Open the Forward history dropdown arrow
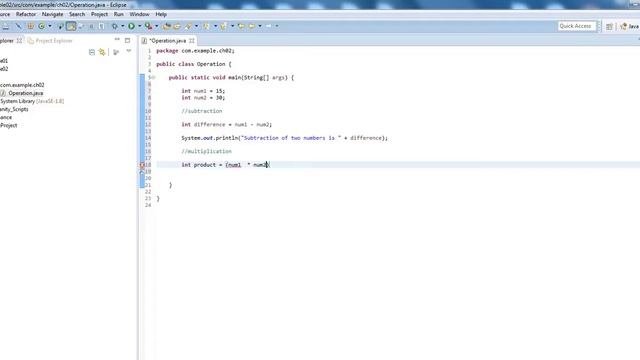 point(277,26)
